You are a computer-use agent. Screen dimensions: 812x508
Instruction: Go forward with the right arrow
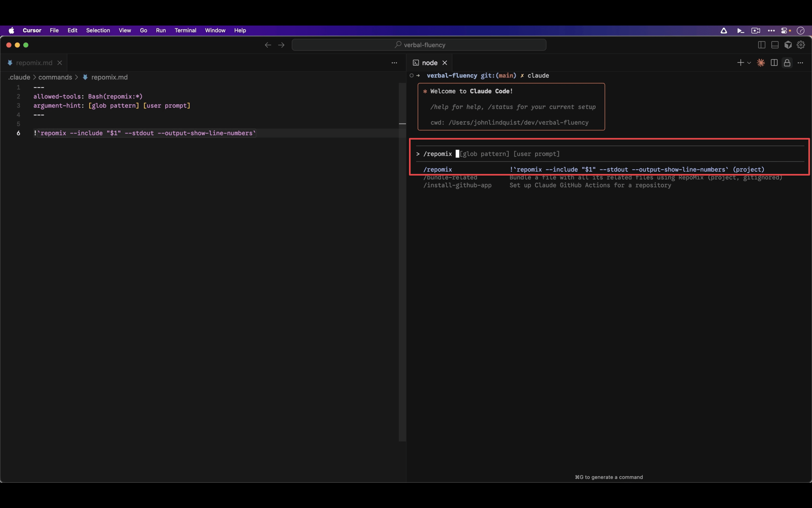click(281, 45)
